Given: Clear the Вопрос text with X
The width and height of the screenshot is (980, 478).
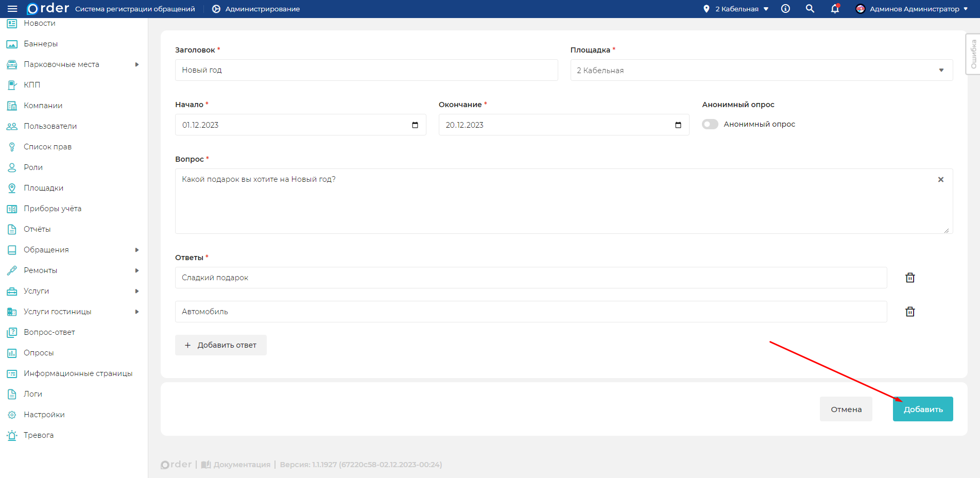Looking at the screenshot, I should click(x=941, y=180).
